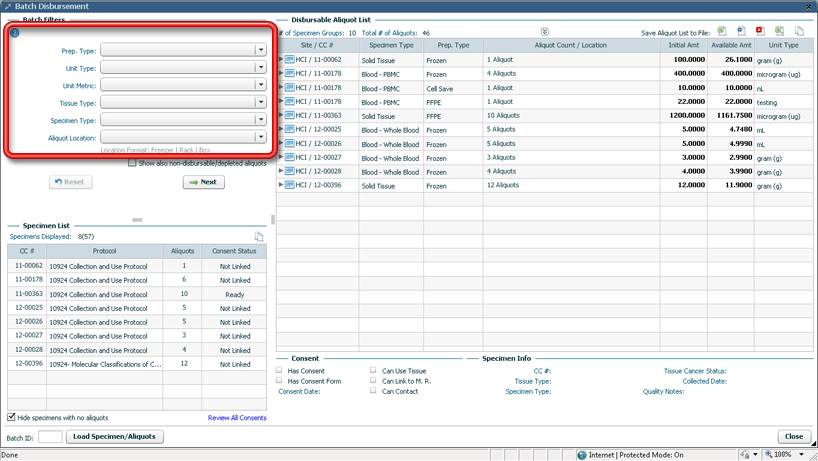Click group icon of HCI / 12-00027
The width and height of the screenshot is (818, 461).
(290, 157)
